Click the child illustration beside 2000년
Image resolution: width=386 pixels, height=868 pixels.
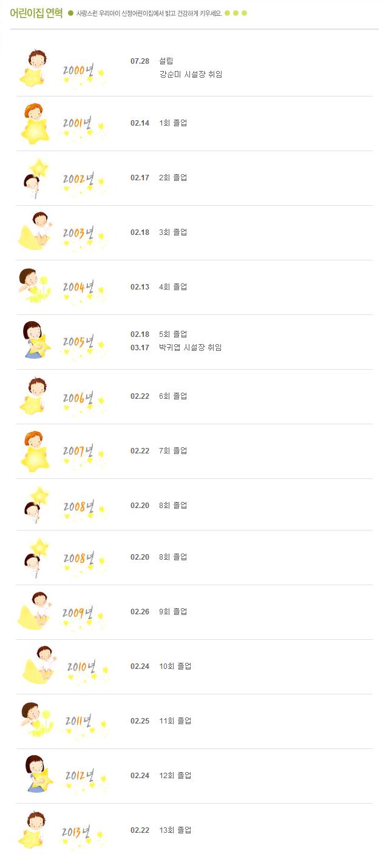(x=36, y=67)
